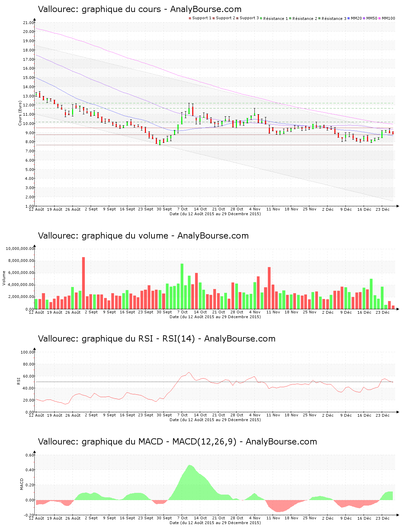Click the date range caption below MACD chart
Image resolution: width=412 pixels, height=532 pixels.
pos(215,523)
